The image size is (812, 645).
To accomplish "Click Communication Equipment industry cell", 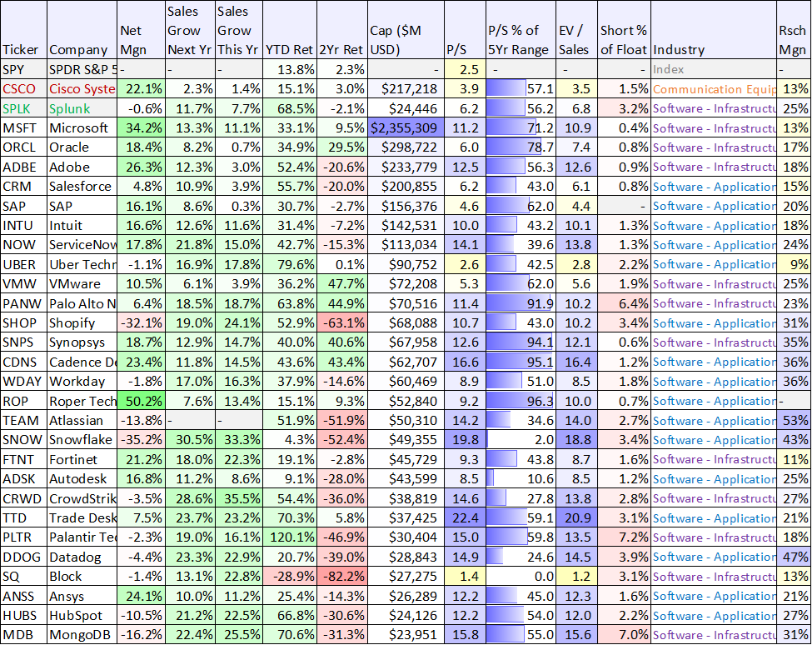I will [x=713, y=89].
